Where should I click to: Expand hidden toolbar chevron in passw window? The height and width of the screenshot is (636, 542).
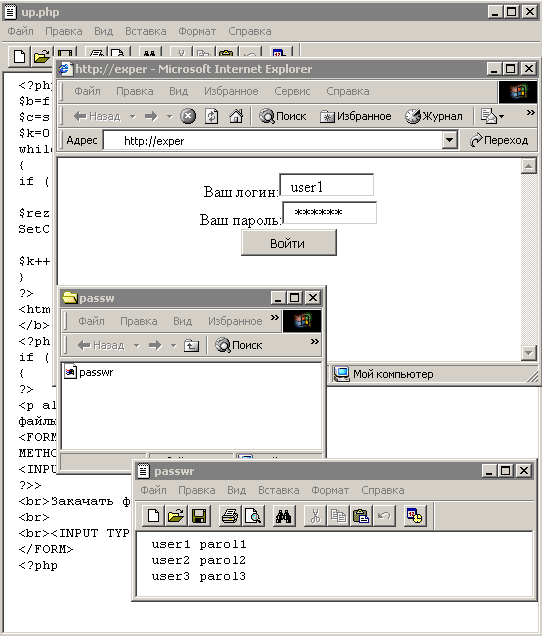tap(314, 342)
